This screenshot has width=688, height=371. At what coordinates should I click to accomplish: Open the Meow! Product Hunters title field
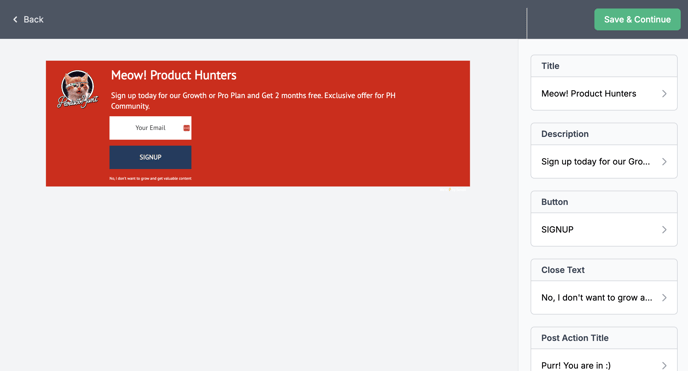pos(604,93)
